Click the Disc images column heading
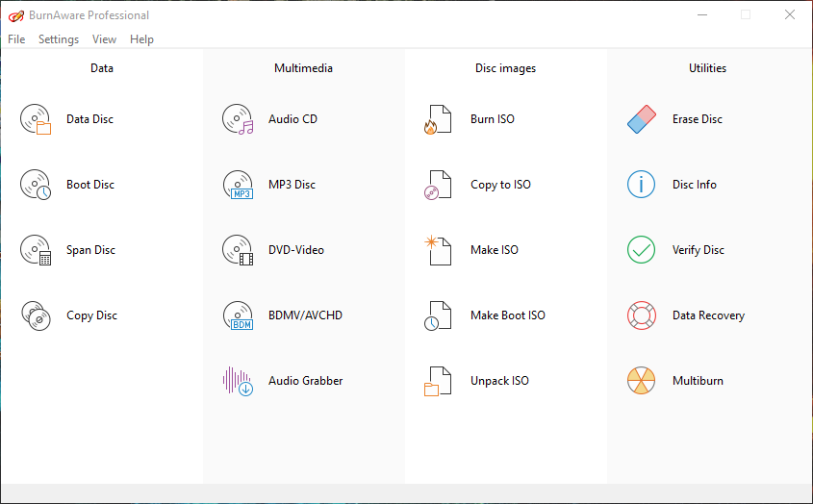 (x=505, y=68)
